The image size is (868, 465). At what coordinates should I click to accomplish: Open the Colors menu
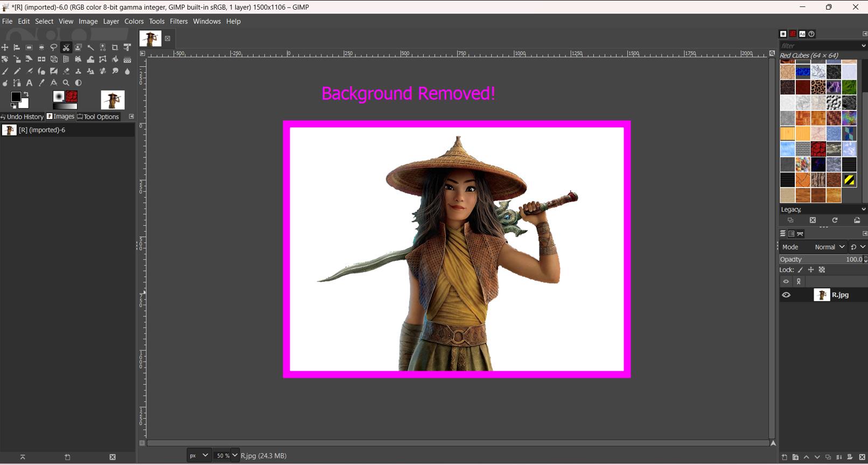pos(134,22)
